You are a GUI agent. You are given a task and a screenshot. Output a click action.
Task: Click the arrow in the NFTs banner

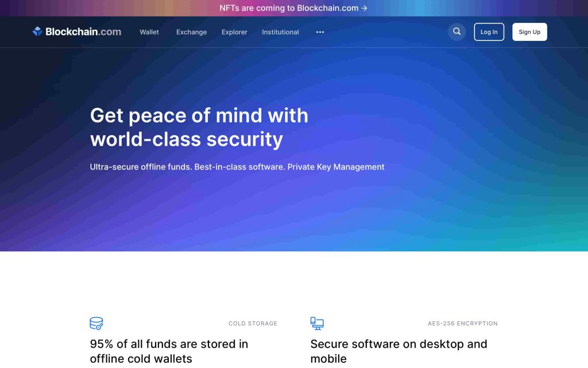[x=364, y=8]
